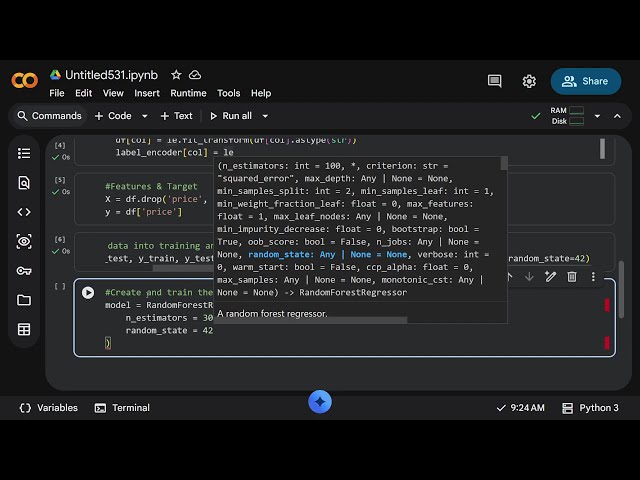Click the Untitled531.ipynb notebook title
The height and width of the screenshot is (480, 640).
[x=111, y=75]
